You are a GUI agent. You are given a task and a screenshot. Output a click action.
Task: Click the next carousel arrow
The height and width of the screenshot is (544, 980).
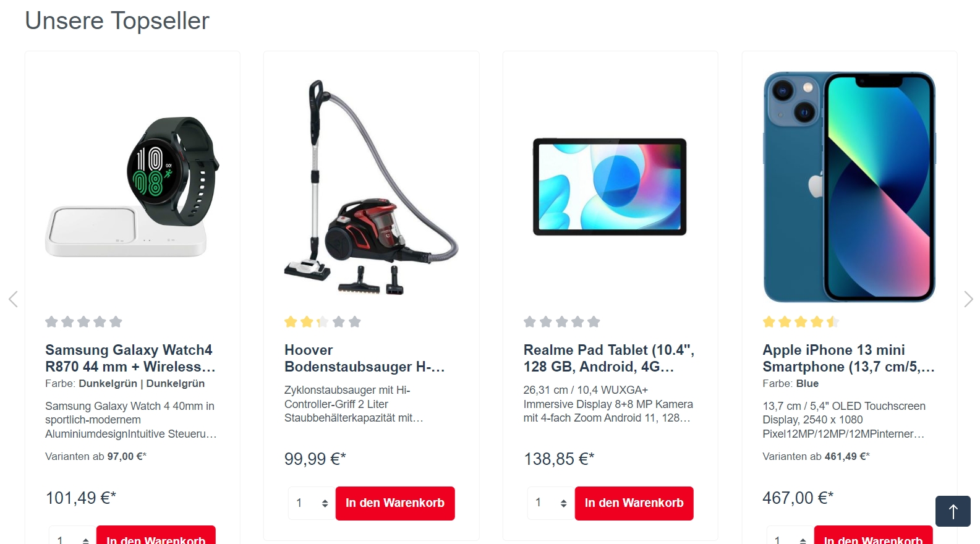click(x=968, y=299)
